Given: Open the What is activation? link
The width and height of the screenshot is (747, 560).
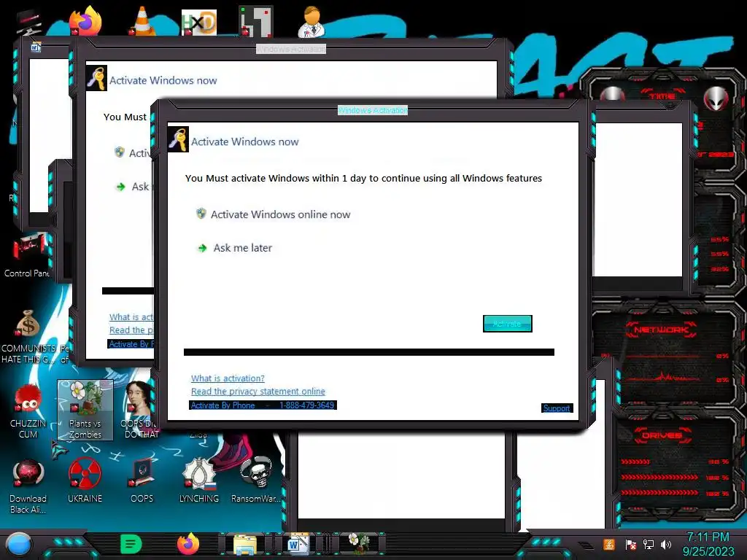Looking at the screenshot, I should coord(228,378).
